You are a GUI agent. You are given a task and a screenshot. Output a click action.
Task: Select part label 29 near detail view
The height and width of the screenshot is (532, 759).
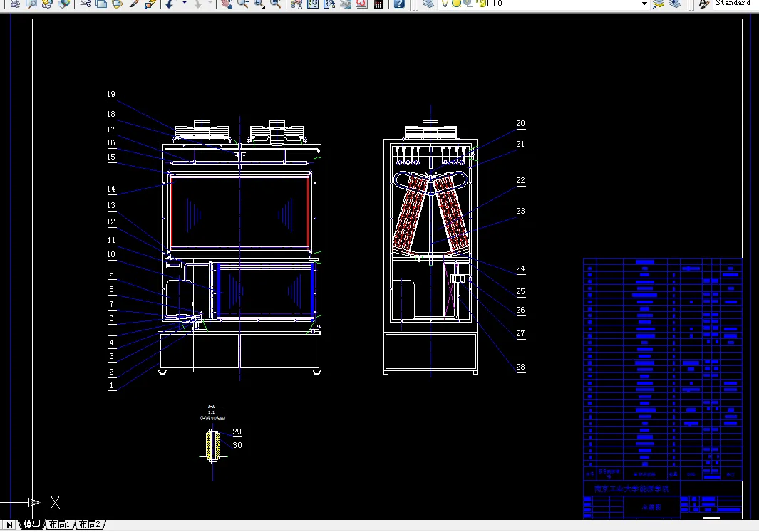(x=237, y=432)
